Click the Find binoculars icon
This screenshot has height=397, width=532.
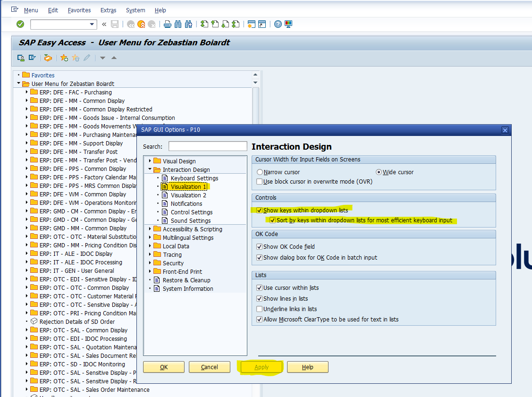pyautogui.click(x=178, y=24)
